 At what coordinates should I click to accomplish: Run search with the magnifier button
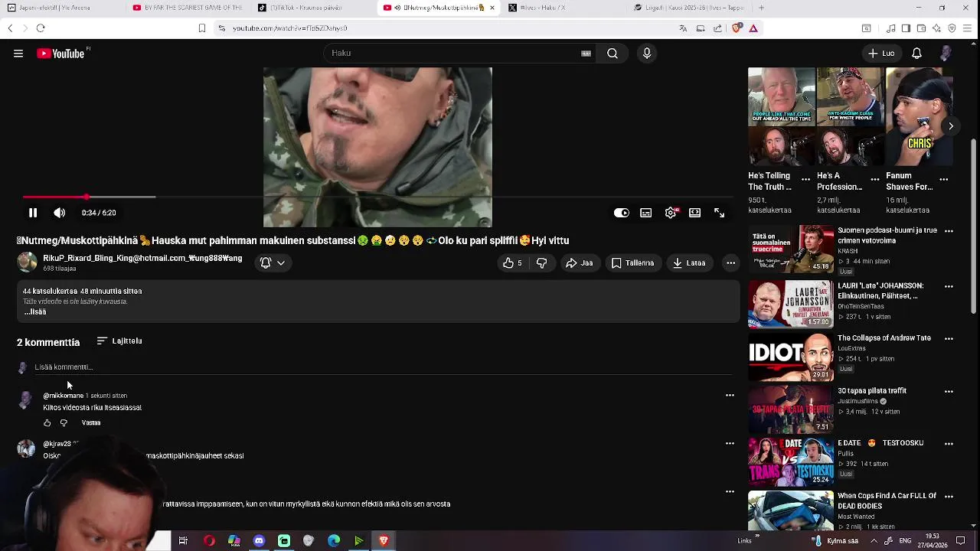click(612, 53)
